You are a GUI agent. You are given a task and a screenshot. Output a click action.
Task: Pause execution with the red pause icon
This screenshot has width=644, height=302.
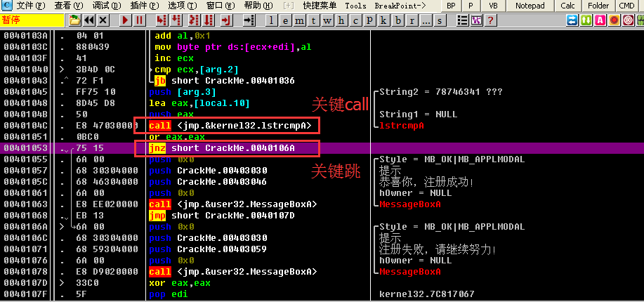(x=140, y=20)
